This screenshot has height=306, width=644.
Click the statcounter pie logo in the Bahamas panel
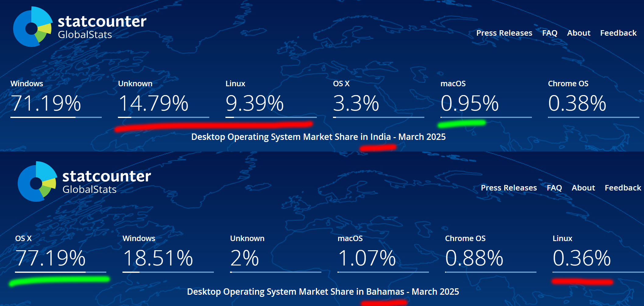pos(37,182)
